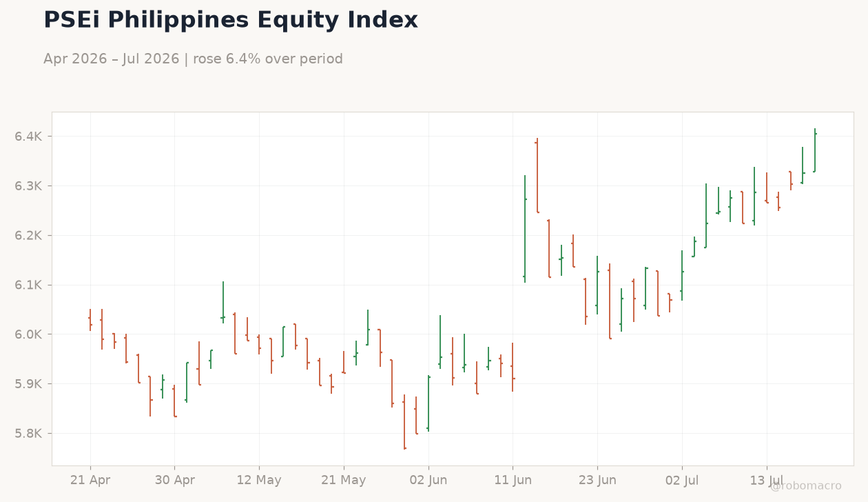Click the green bar at 02 Jun gridline
Image resolution: width=868 pixels, height=502 pixels.
pos(428,403)
